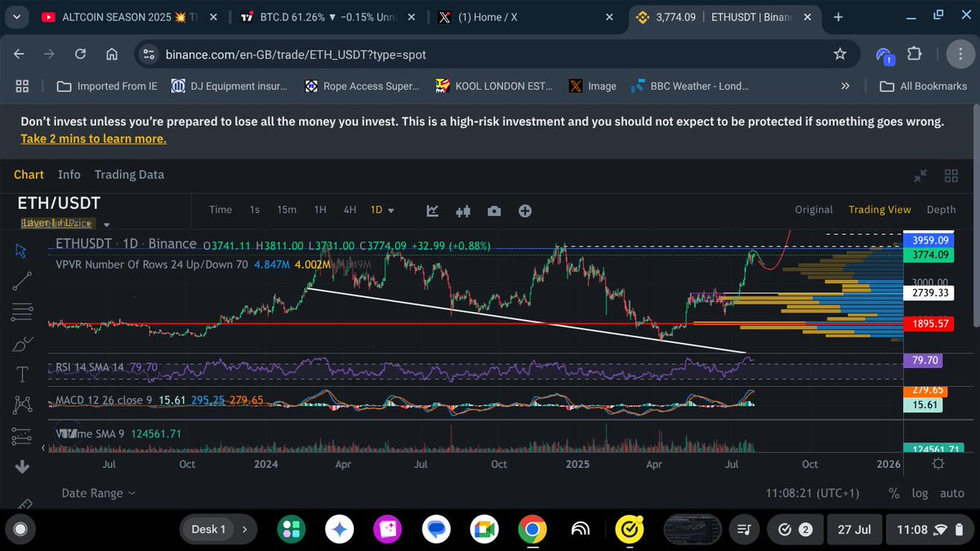Image resolution: width=980 pixels, height=551 pixels.
Task: Open Chrome tab groups grid icon
Action: pos(22,86)
